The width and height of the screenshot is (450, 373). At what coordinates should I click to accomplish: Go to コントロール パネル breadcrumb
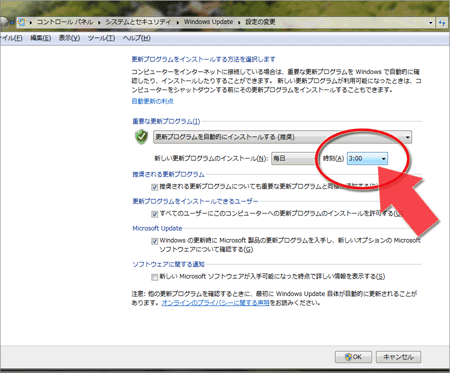(65, 22)
